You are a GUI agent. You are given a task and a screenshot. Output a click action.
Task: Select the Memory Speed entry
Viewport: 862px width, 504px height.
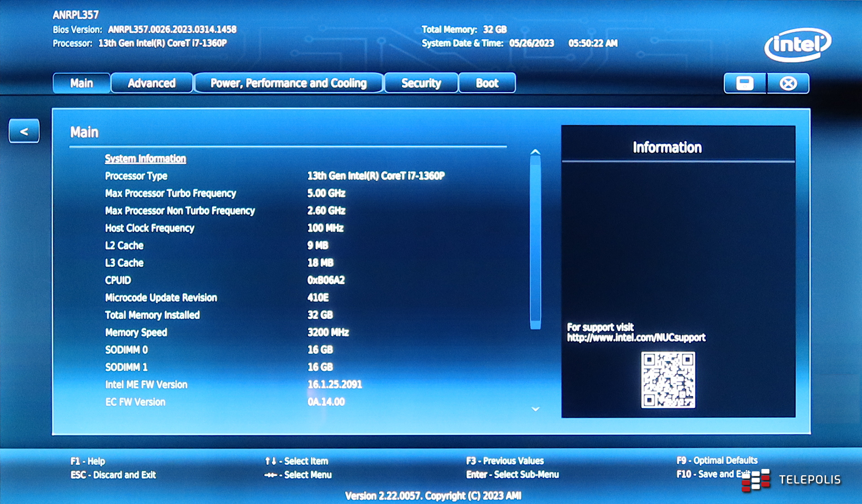[136, 333]
